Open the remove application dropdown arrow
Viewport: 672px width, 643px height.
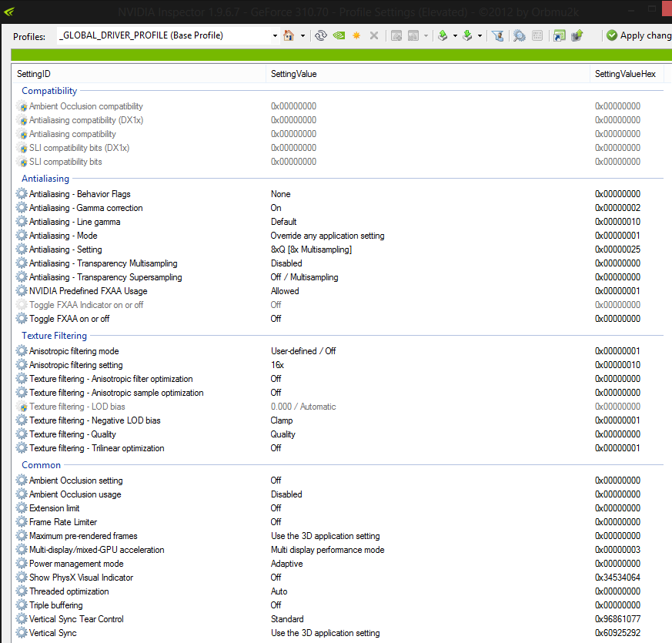426,35
